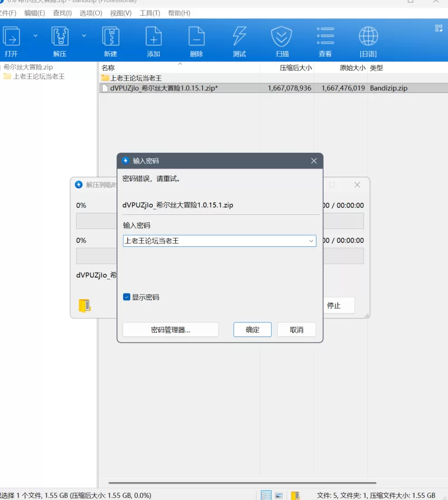Select the 上老王论坛当老王 folder row in file list
The image size is (448, 500).
coord(274,78)
